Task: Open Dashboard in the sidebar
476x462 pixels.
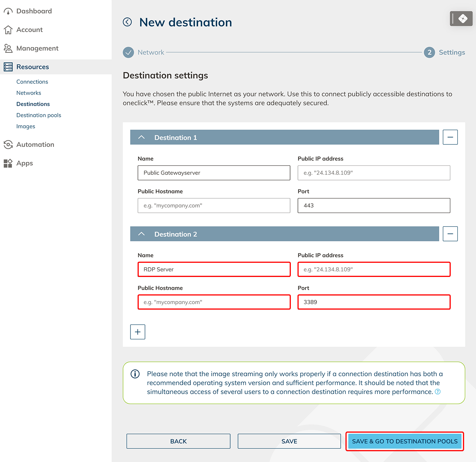Action: click(x=34, y=11)
